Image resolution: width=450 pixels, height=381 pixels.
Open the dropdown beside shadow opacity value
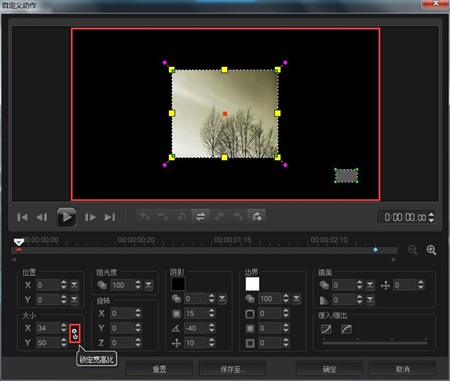pyautogui.click(x=222, y=299)
